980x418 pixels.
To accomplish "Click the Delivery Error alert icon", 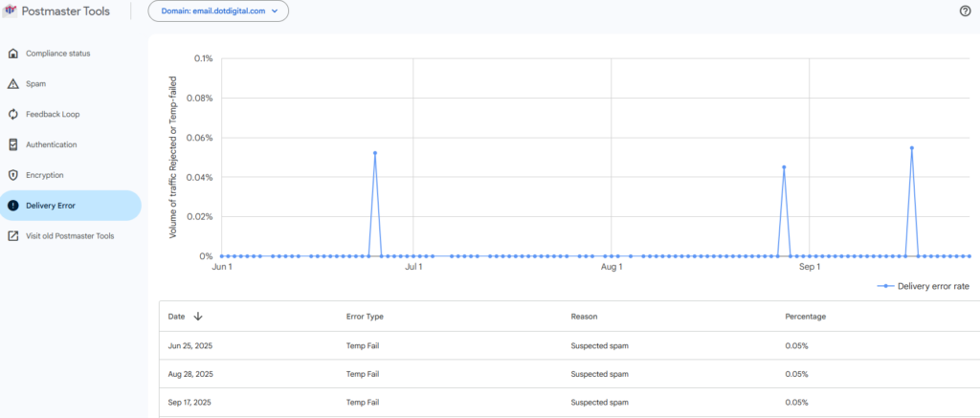I will coord(12,206).
